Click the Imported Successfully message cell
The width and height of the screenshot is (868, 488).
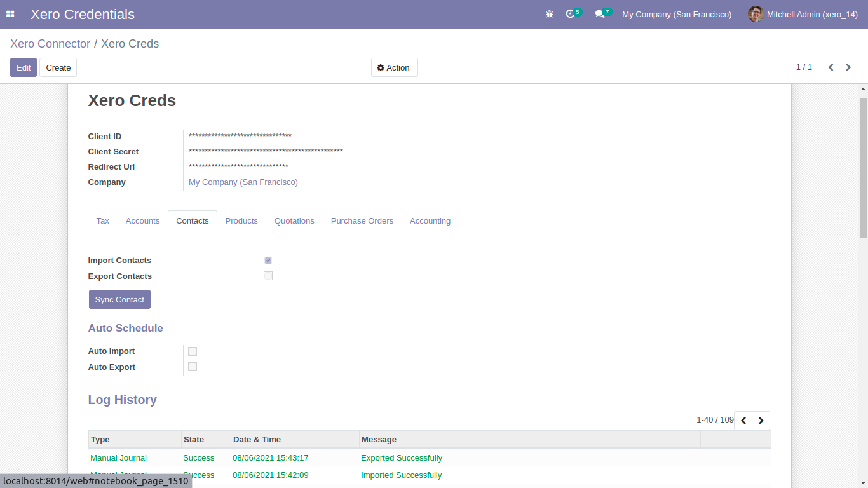[x=401, y=475]
